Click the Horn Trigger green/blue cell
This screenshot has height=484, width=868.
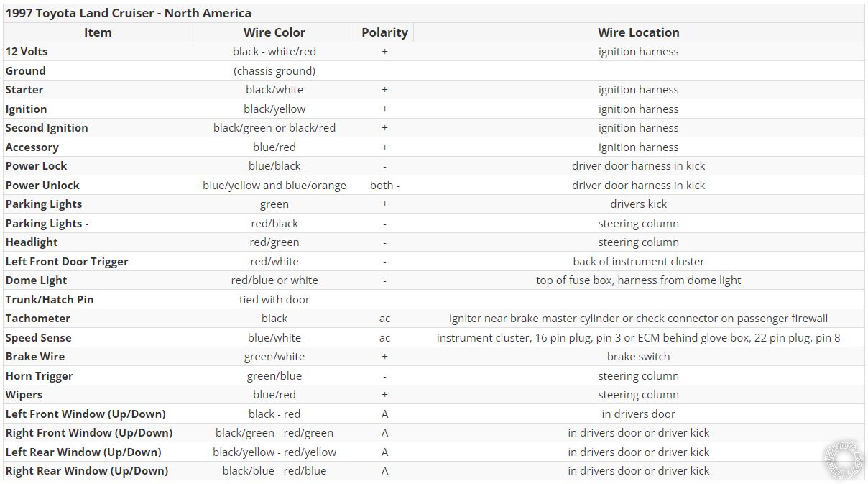pos(274,375)
